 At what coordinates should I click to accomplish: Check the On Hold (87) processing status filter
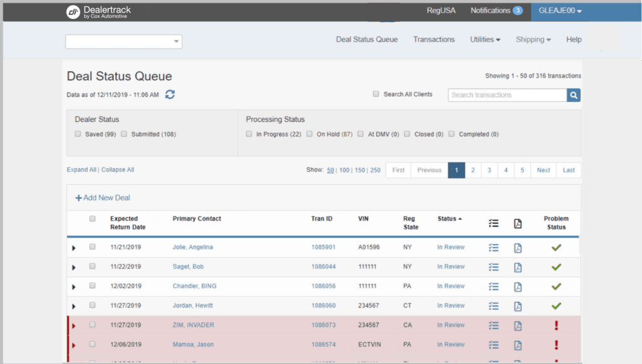click(310, 133)
